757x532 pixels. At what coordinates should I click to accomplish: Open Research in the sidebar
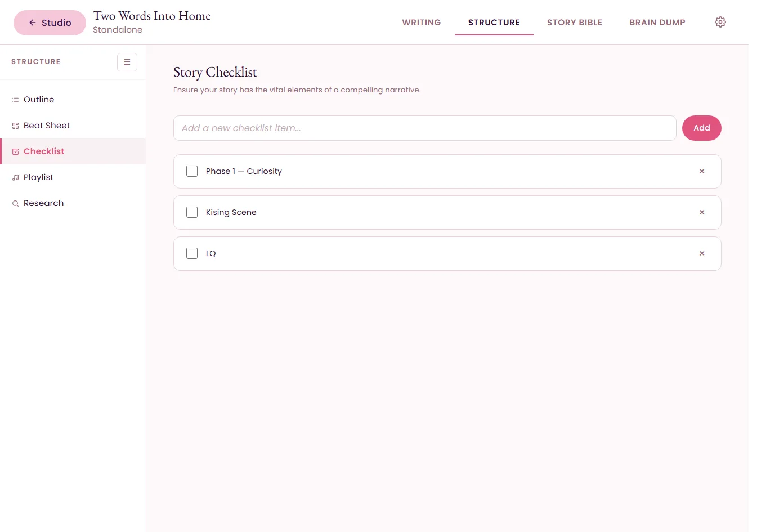73,203
